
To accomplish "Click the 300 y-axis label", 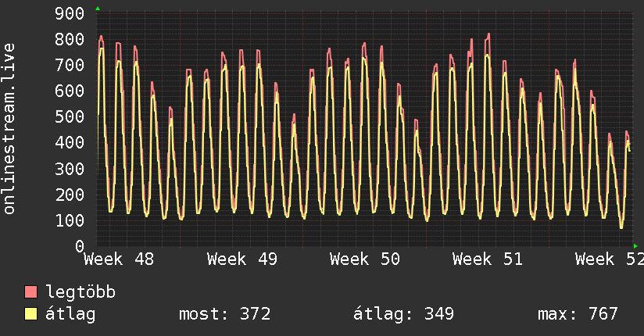I will click(x=70, y=169).
